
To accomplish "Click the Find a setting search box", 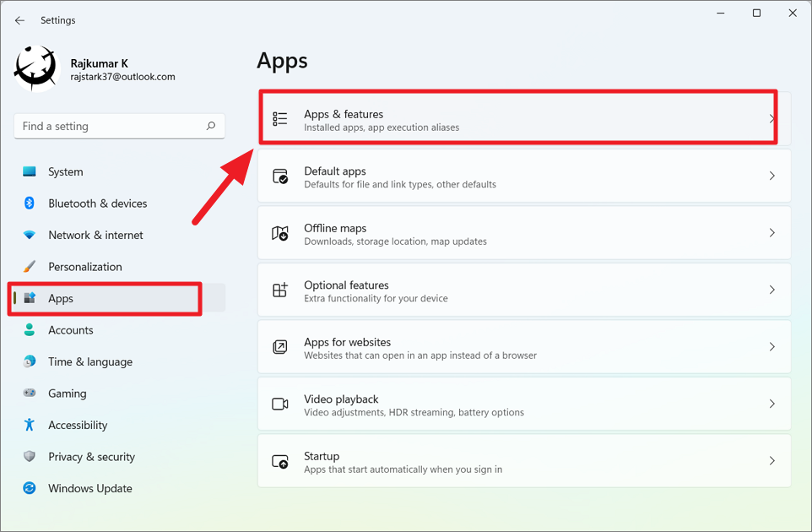I will pyautogui.click(x=110, y=126).
